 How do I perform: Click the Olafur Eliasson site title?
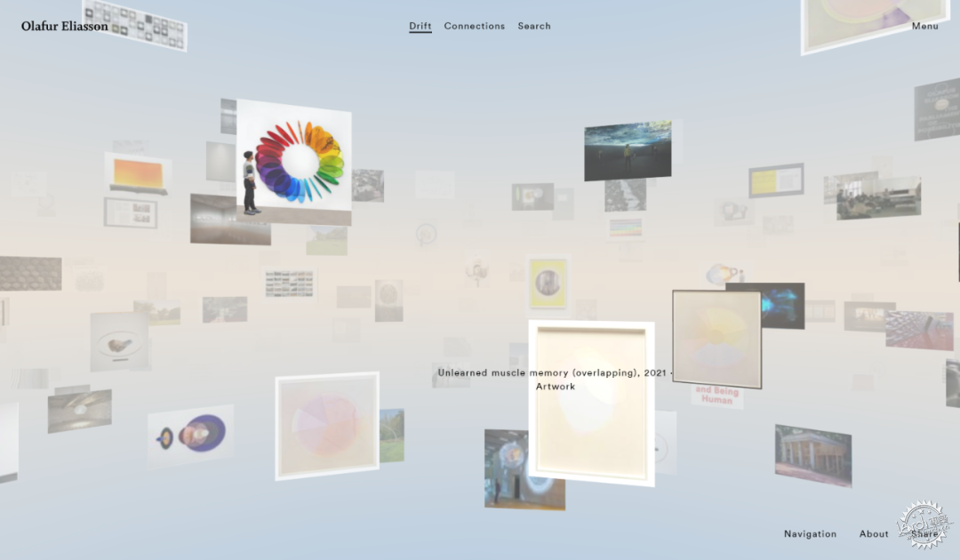coord(64,27)
